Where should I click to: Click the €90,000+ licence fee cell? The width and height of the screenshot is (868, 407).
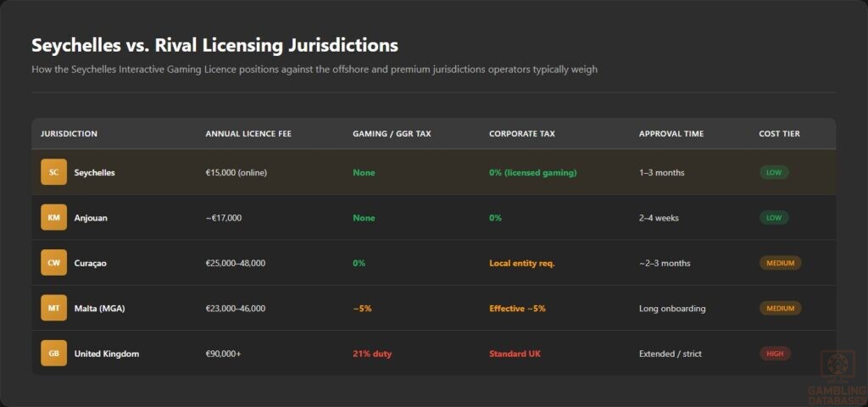[224, 354]
